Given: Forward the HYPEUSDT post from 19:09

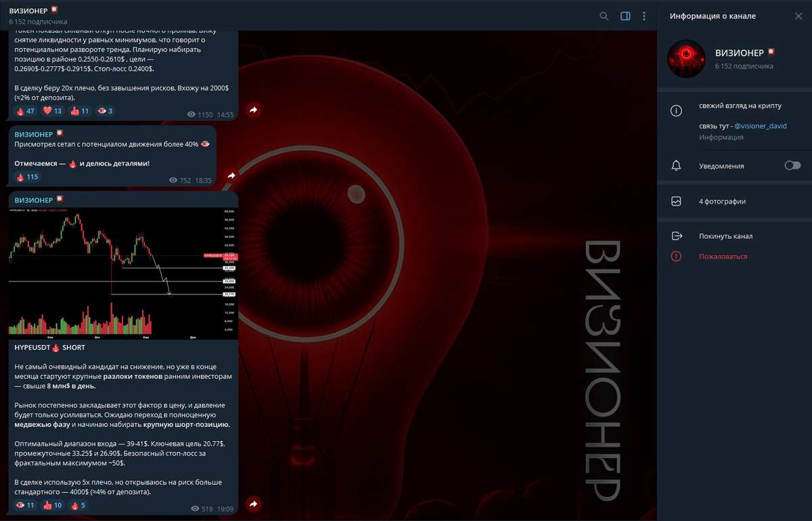Looking at the screenshot, I should (x=254, y=504).
